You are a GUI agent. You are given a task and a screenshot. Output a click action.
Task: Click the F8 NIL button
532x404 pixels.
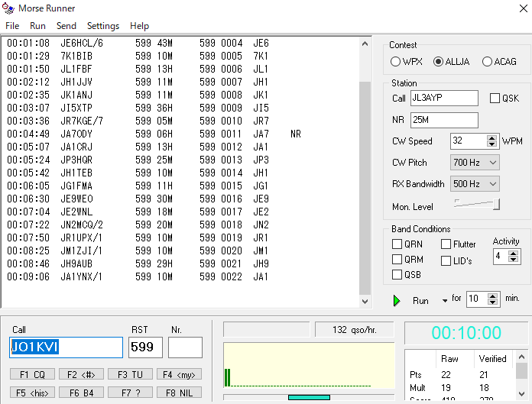[x=179, y=393]
